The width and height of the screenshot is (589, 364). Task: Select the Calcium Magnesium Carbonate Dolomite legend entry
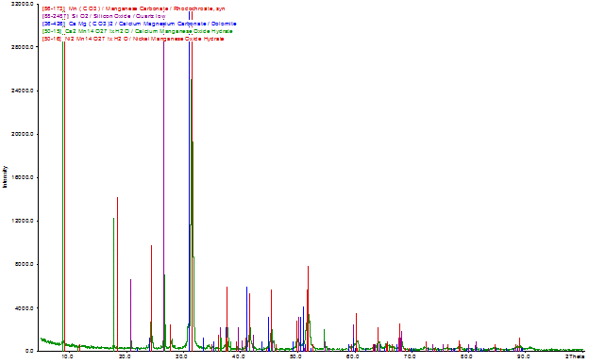[x=139, y=24]
